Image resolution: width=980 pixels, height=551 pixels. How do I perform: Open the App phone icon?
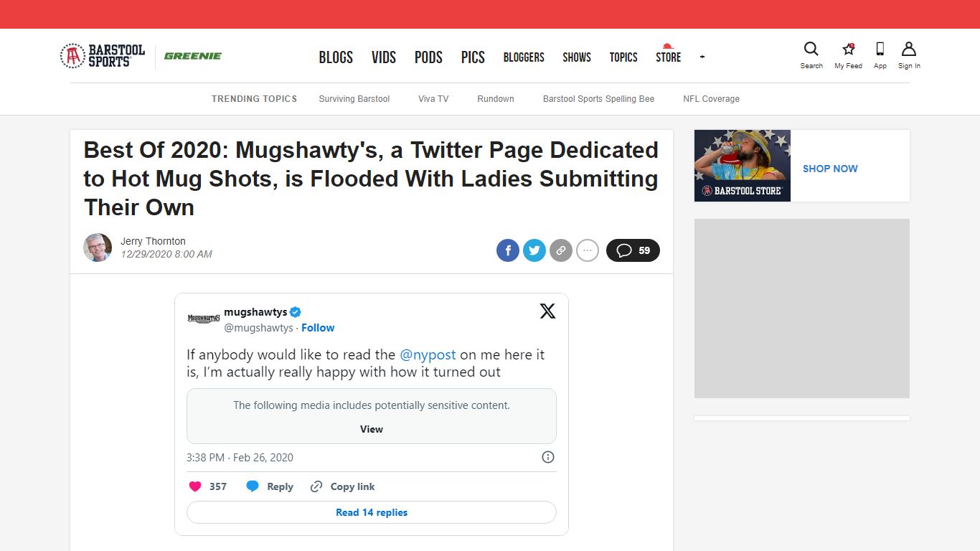click(880, 49)
